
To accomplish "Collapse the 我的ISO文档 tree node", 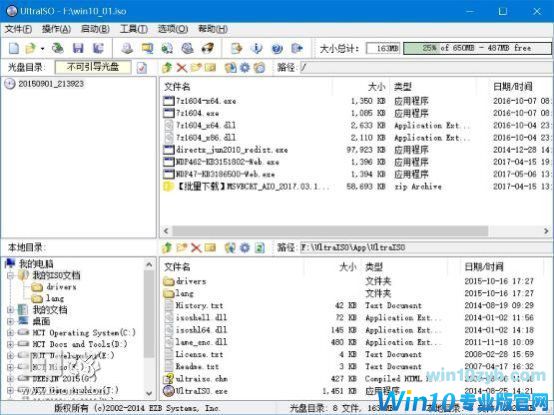I will [x=10, y=275].
